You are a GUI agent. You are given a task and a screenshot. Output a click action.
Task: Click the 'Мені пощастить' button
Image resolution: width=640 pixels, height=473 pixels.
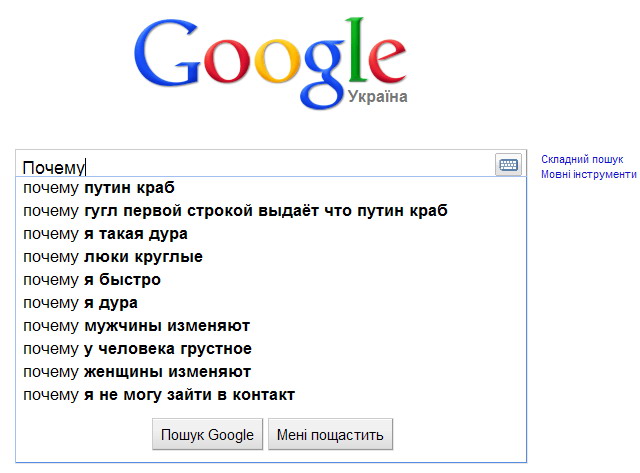pyautogui.click(x=331, y=435)
